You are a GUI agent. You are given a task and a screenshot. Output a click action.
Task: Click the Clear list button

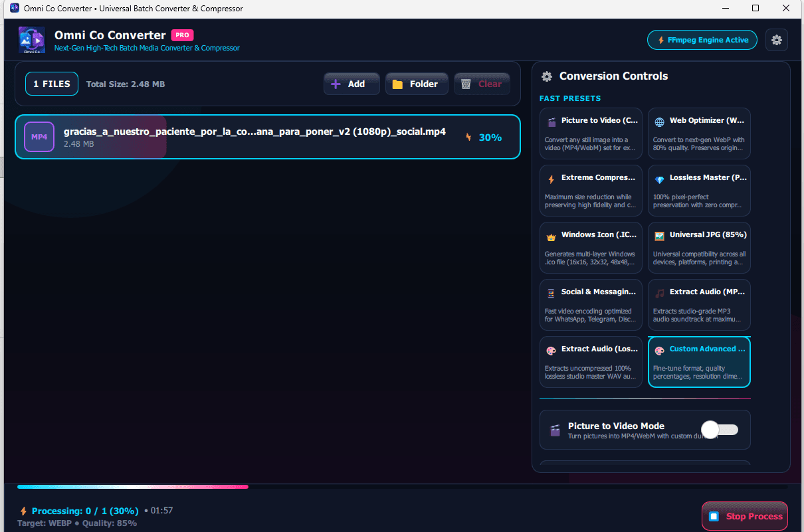pyautogui.click(x=482, y=84)
